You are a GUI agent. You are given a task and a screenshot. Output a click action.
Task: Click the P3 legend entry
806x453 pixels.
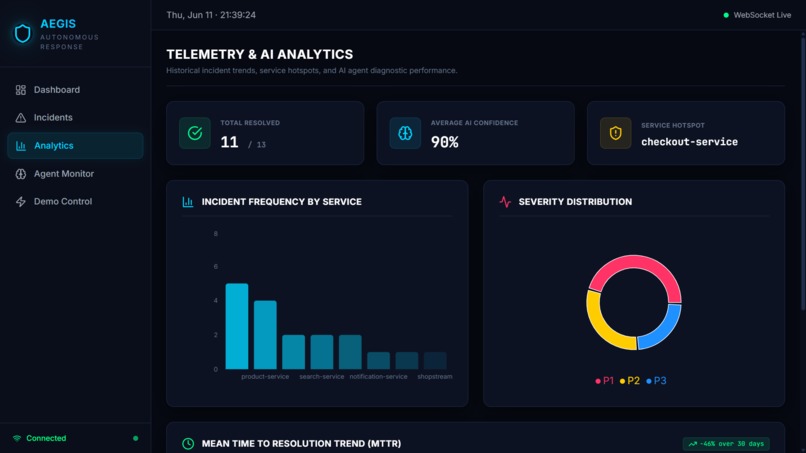[656, 380]
